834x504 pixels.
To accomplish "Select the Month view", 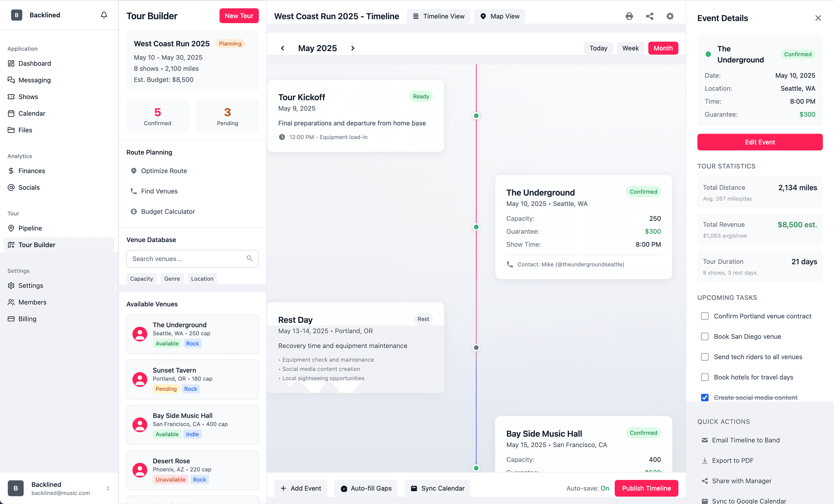I will pos(663,48).
